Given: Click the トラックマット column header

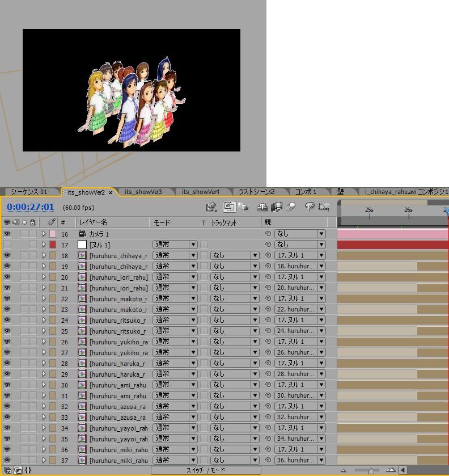Looking at the screenshot, I should click(223, 222).
